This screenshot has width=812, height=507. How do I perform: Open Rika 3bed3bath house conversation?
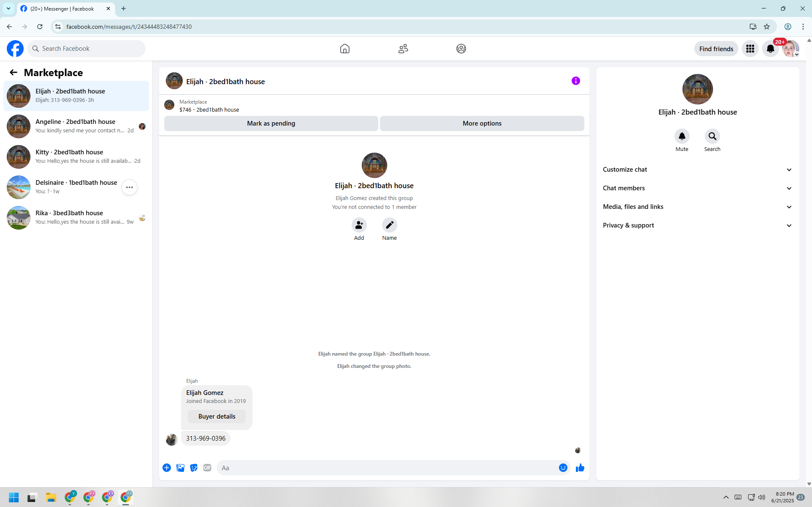[76, 218]
